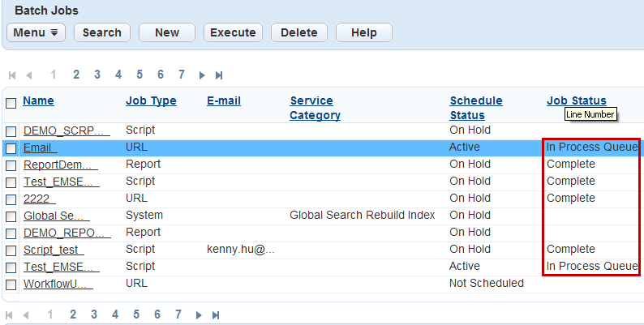
Task: Jump to last page in top pagination
Action: coord(219,75)
